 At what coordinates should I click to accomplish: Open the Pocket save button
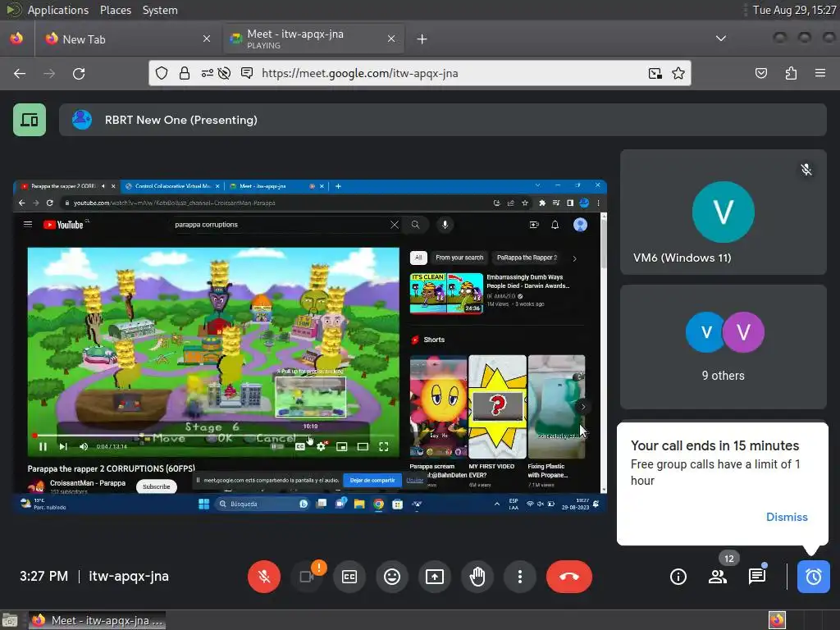click(760, 73)
